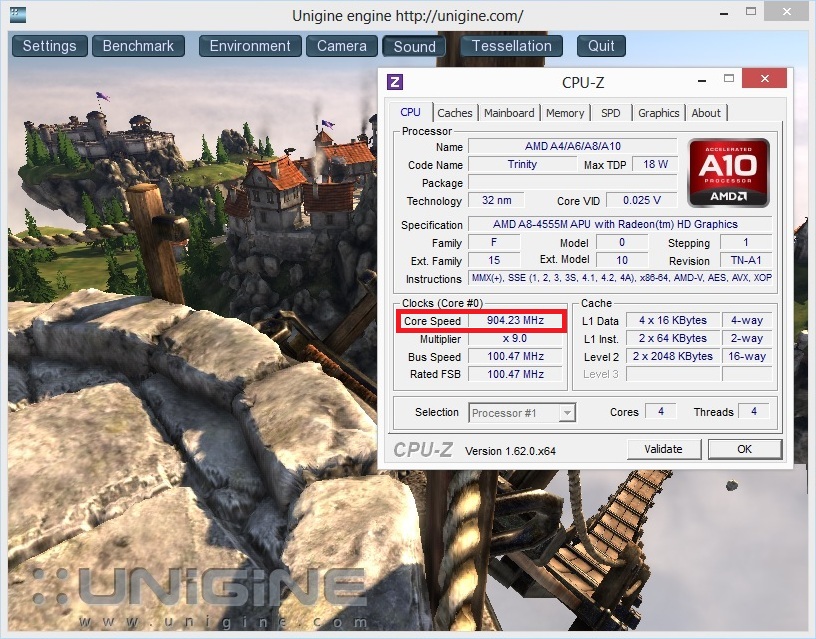
Task: Click the CPU-Z purple Z title icon
Action: point(395,82)
